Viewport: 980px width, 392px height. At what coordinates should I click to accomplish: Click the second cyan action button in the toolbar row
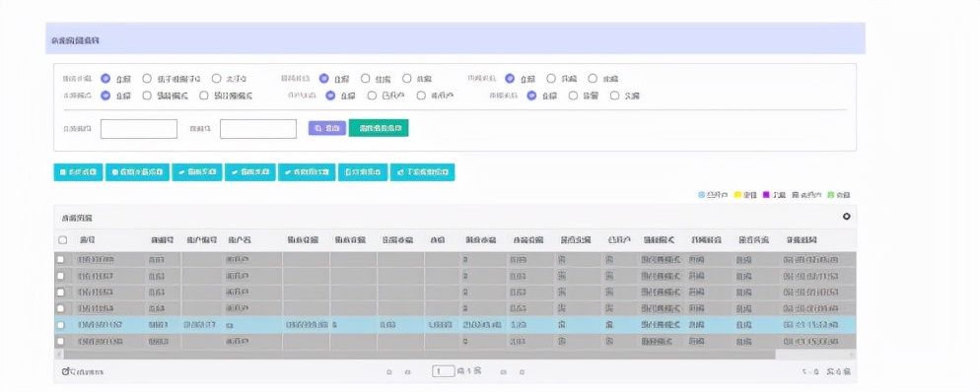click(137, 172)
